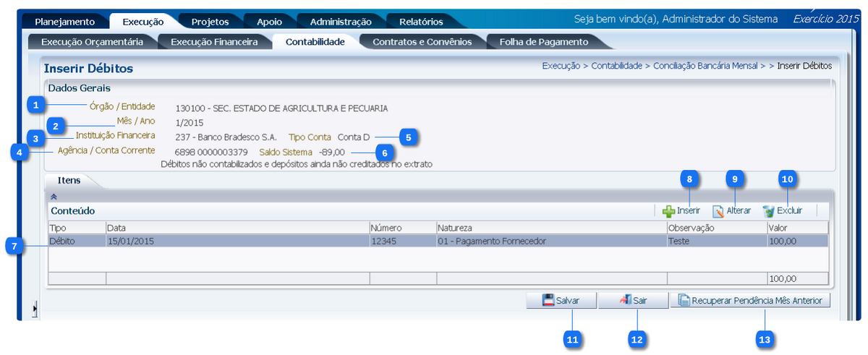
Task: Click the Contabilidade breadcrumb link
Action: coord(616,66)
